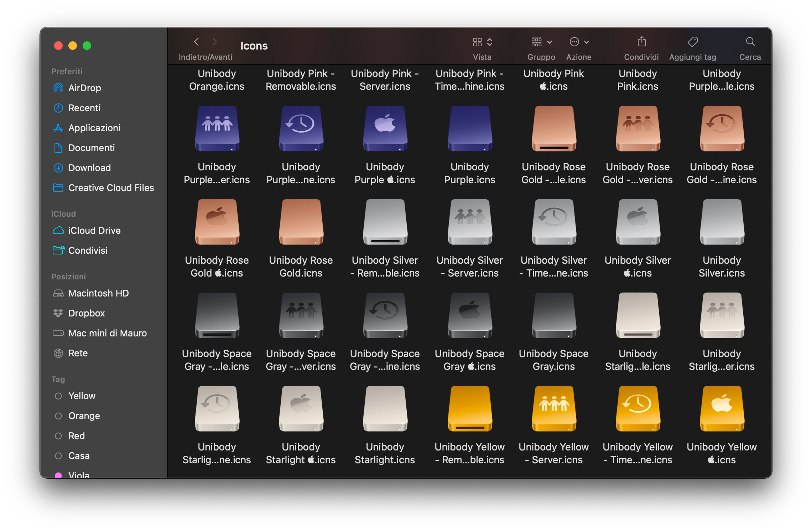Open Documenti from the sidebar
This screenshot has width=812, height=531.
[x=91, y=148]
